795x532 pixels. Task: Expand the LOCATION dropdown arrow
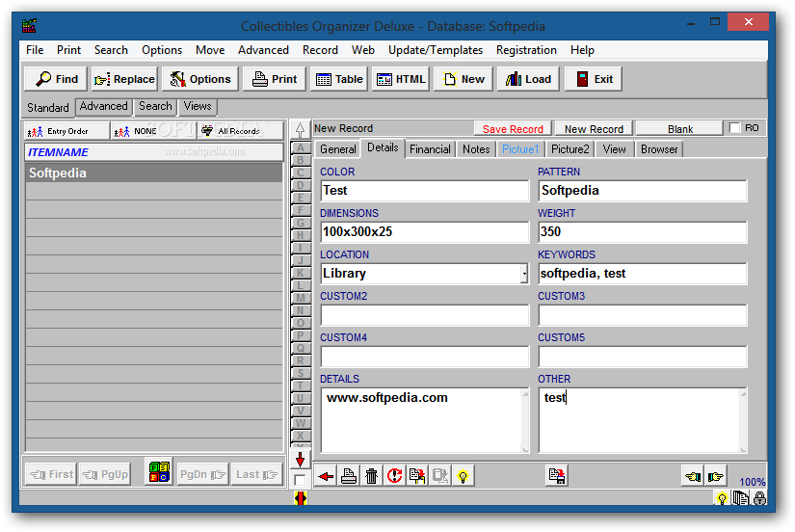point(524,274)
